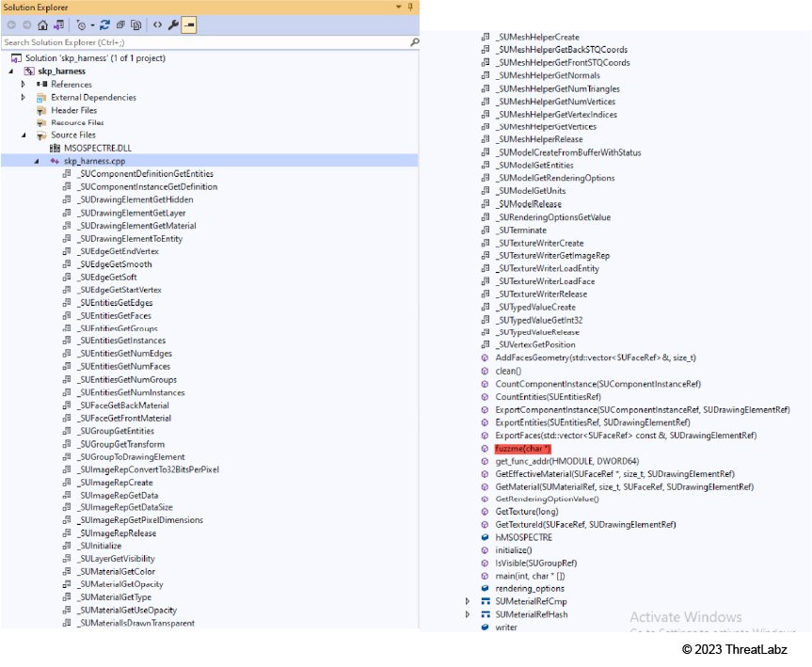Viewport: 812px width, 667px height.
Task: Click the View Code angle-brackets icon
Action: click(x=157, y=25)
